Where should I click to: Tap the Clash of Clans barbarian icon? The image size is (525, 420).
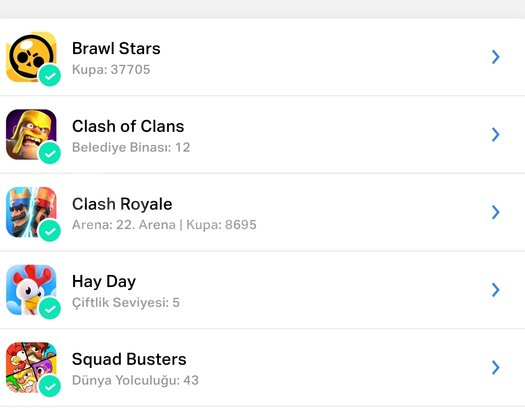tap(31, 135)
